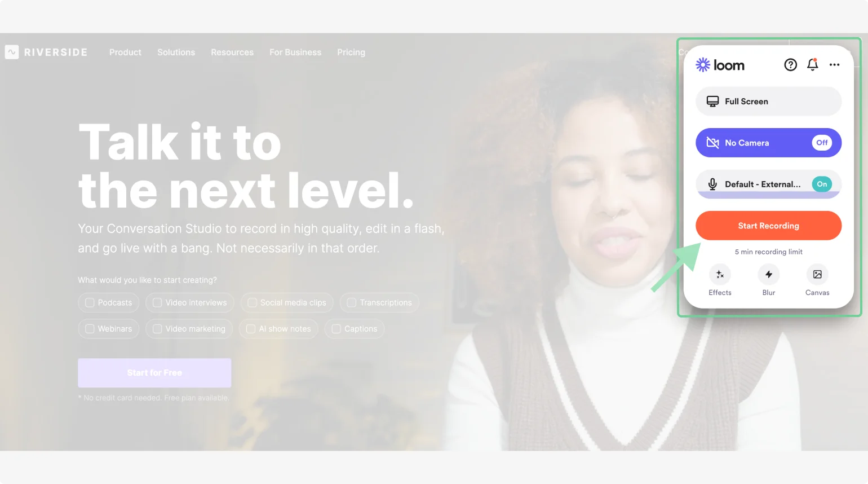The height and width of the screenshot is (484, 868).
Task: Open the Blur lightning icon
Action: (x=769, y=275)
